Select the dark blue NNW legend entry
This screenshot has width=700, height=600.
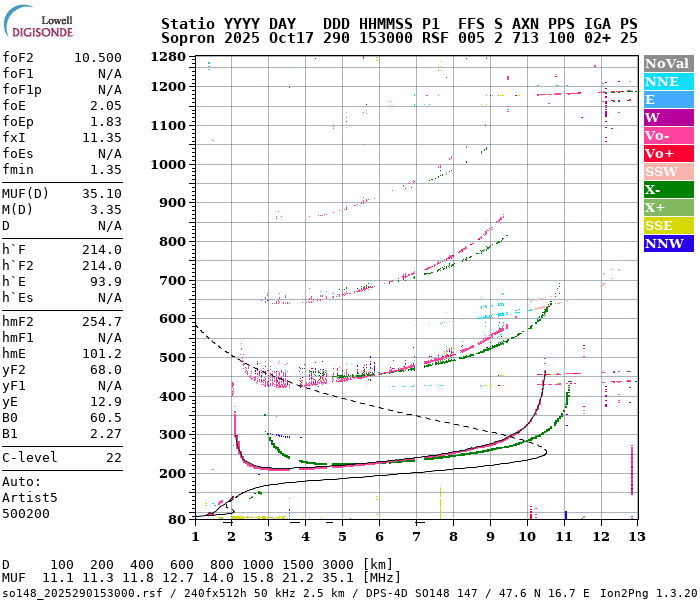[x=667, y=243]
